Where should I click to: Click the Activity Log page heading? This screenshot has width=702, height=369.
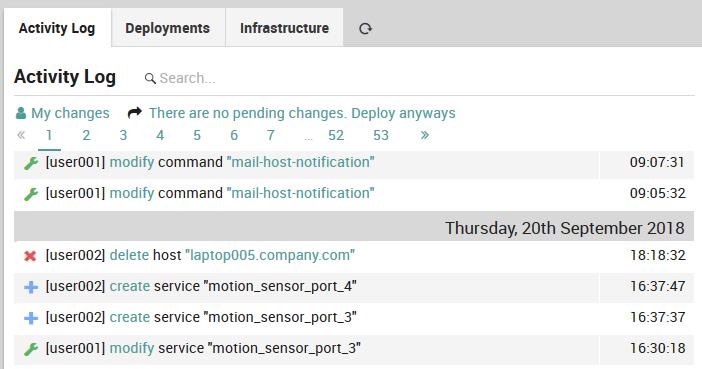point(65,77)
